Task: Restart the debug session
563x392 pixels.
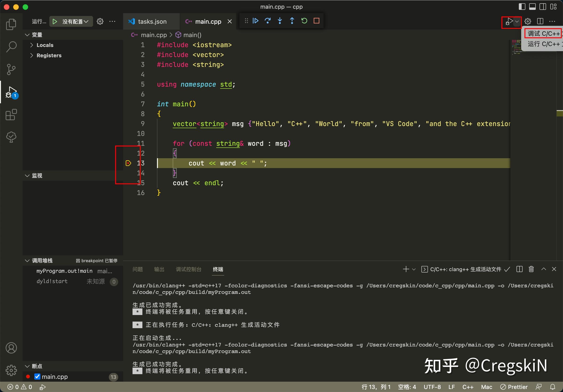Action: click(x=304, y=21)
